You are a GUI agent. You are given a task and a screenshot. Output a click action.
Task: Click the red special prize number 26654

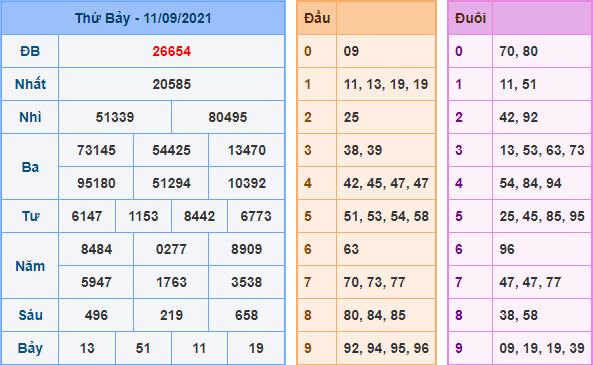[172, 51]
